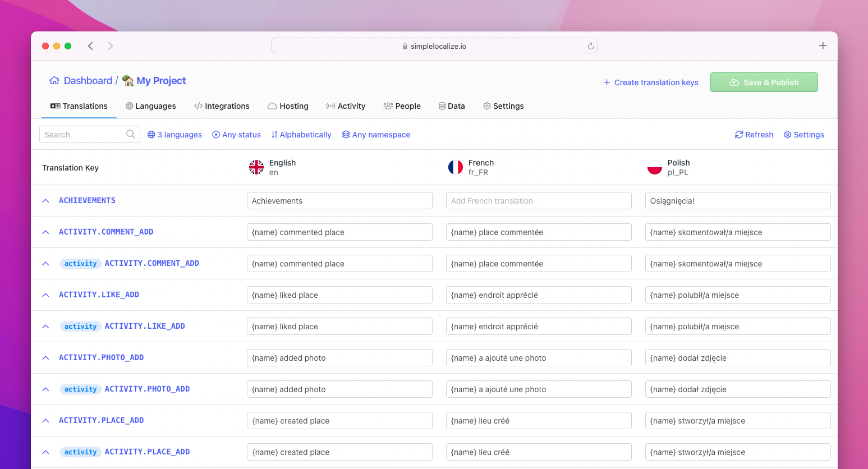Switch to the Languages tab
The height and width of the screenshot is (469, 868).
tap(151, 106)
